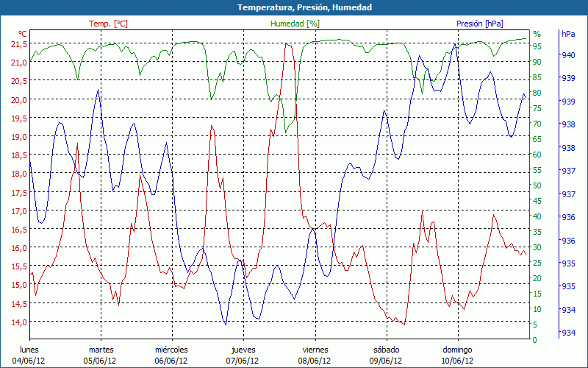588x368 pixels.
Task: Click the 'lunes' day label
Action: pyautogui.click(x=29, y=350)
